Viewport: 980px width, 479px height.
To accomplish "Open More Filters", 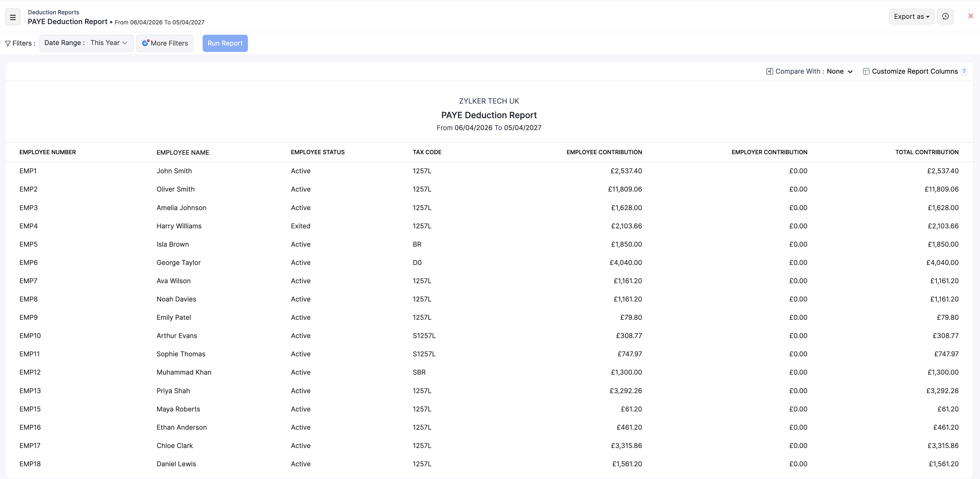I will pyautogui.click(x=164, y=43).
